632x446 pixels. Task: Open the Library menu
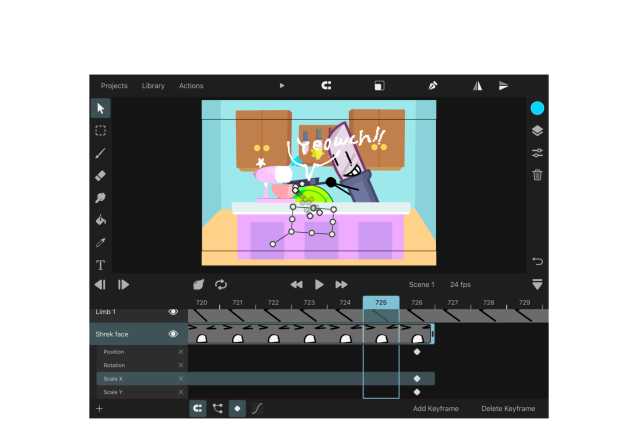coord(153,86)
